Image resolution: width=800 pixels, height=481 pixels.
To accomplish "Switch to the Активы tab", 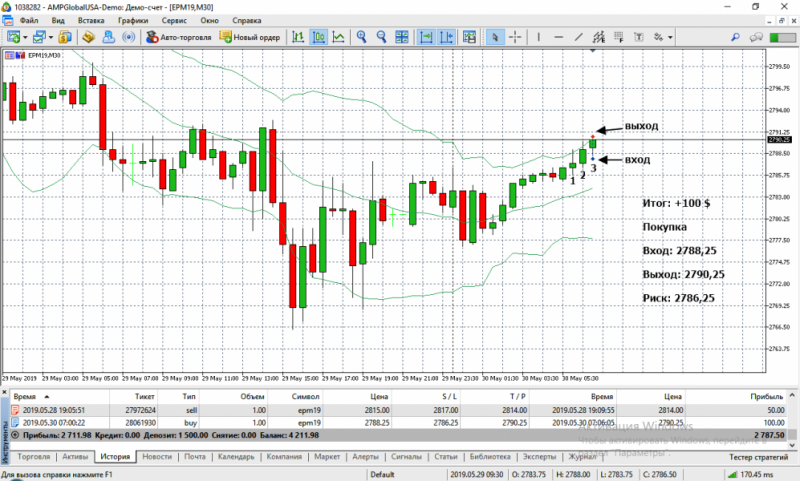I will tap(75, 457).
